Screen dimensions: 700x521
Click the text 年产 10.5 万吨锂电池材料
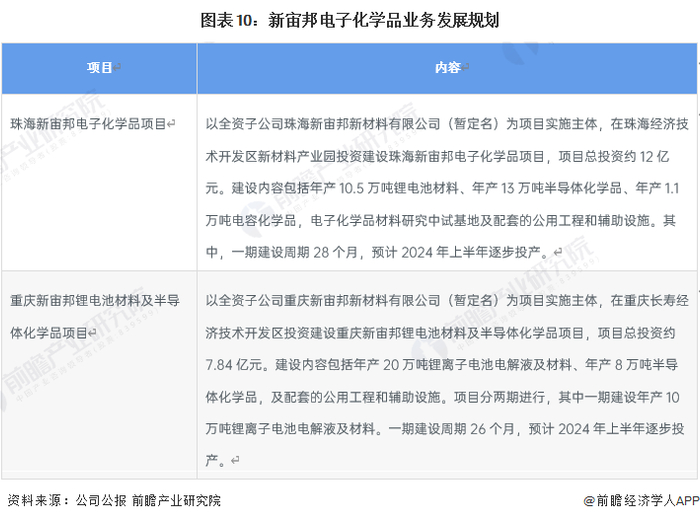[384, 188]
